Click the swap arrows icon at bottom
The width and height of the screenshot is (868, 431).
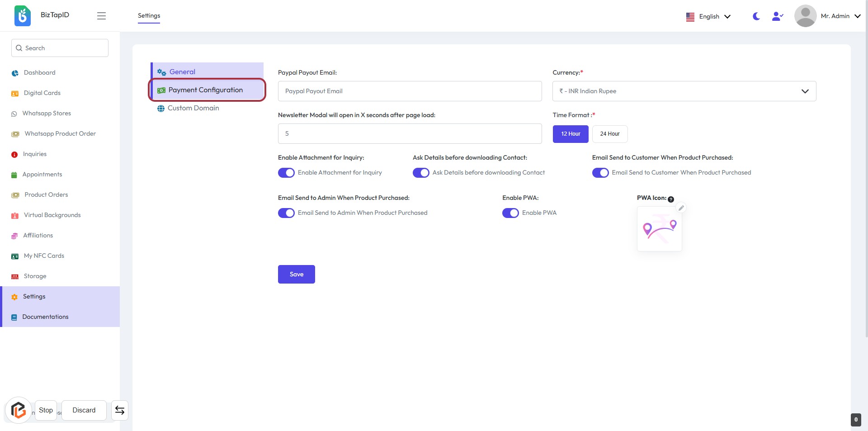pos(120,410)
